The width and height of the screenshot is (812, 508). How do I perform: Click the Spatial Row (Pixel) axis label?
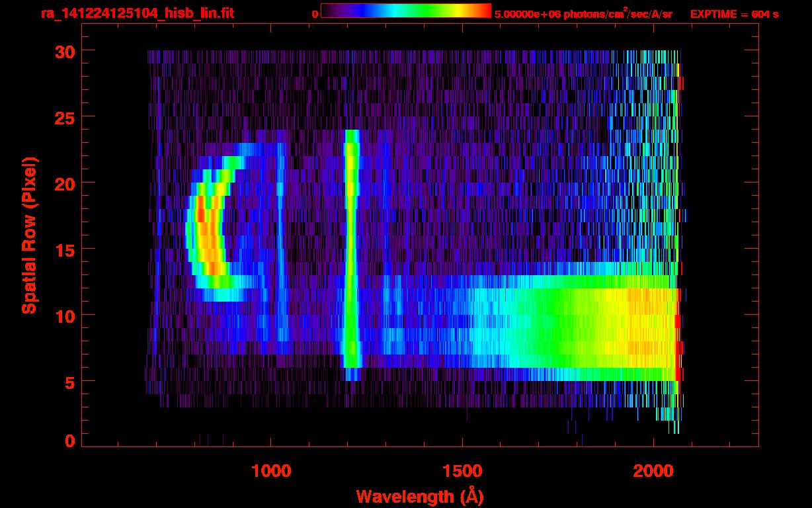click(x=30, y=235)
